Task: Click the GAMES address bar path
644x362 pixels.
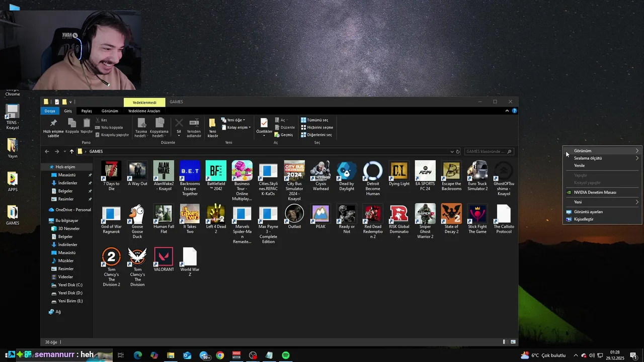Action: pyautogui.click(x=96, y=151)
